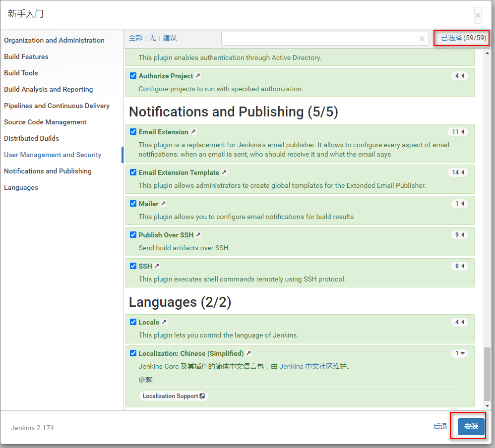Screen dimensions: 495x448
Task: Click the plugin list scrollbar thumb
Action: click(x=487, y=374)
